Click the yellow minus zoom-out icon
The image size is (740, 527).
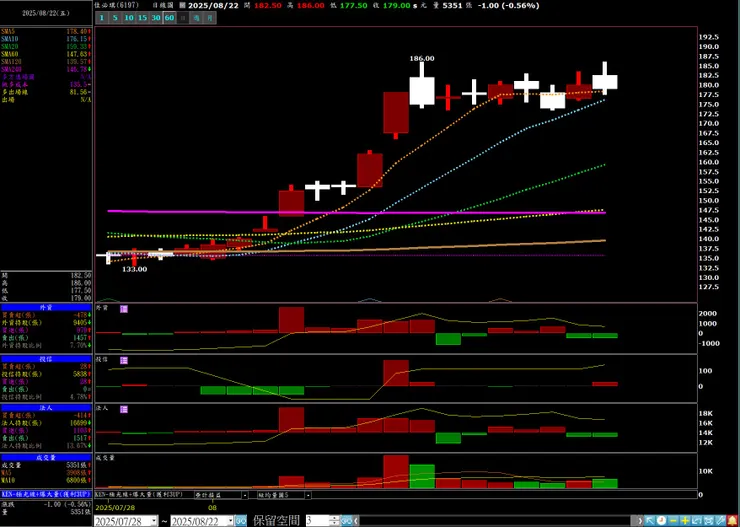coord(673,521)
